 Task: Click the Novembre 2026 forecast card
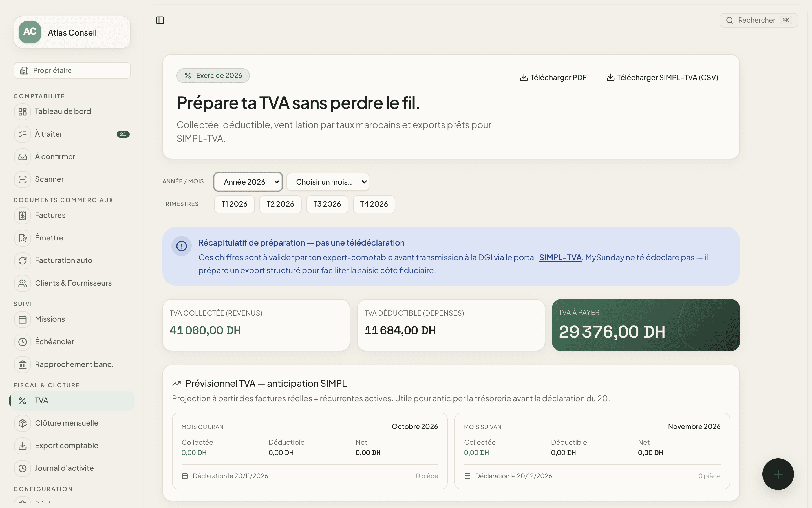(592, 451)
